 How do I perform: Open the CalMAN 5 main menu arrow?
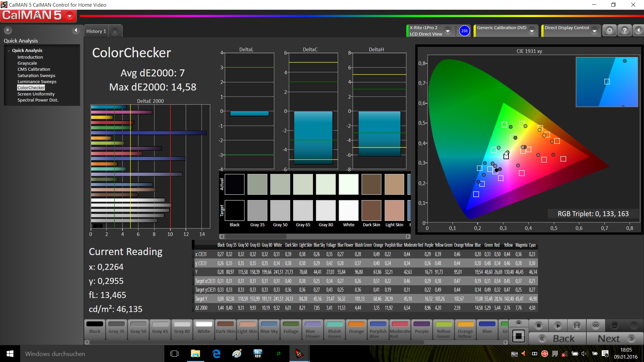[x=70, y=16]
